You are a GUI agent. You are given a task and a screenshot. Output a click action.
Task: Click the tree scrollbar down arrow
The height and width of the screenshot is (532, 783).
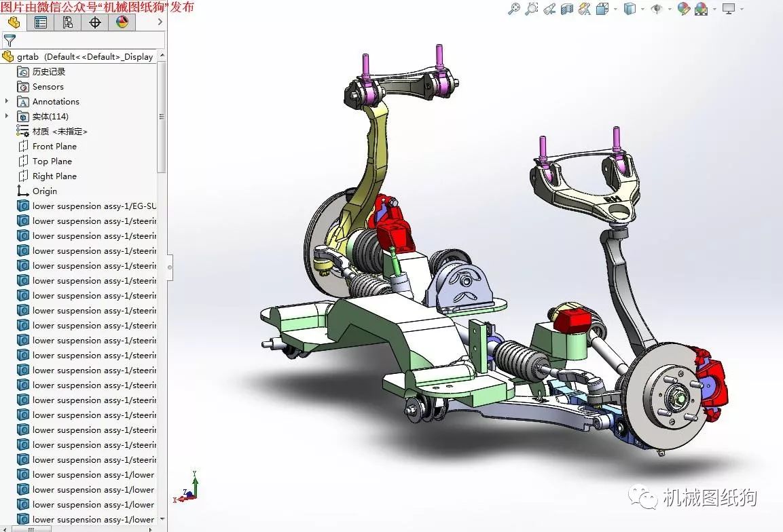coord(162,519)
